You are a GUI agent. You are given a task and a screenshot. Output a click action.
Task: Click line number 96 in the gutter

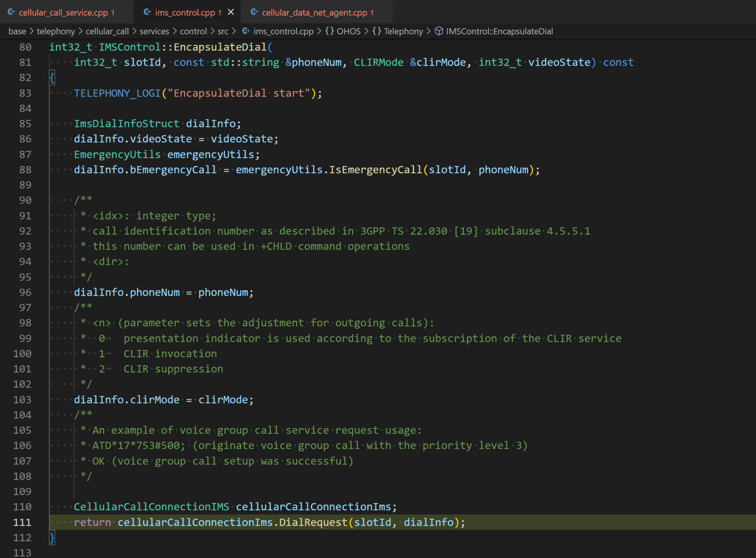click(25, 293)
